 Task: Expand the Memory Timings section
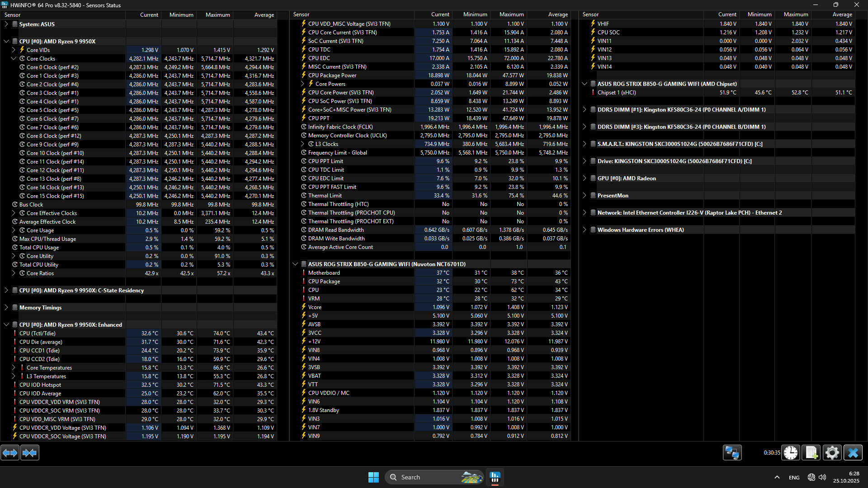point(6,308)
